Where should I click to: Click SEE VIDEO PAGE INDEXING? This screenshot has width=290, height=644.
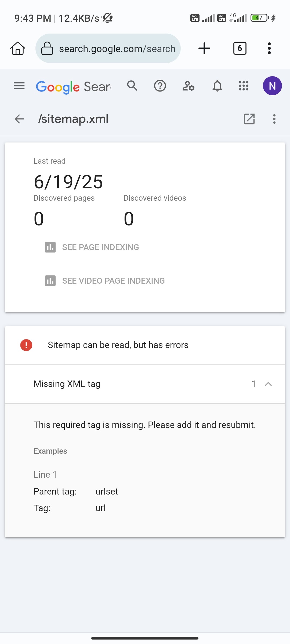113,281
